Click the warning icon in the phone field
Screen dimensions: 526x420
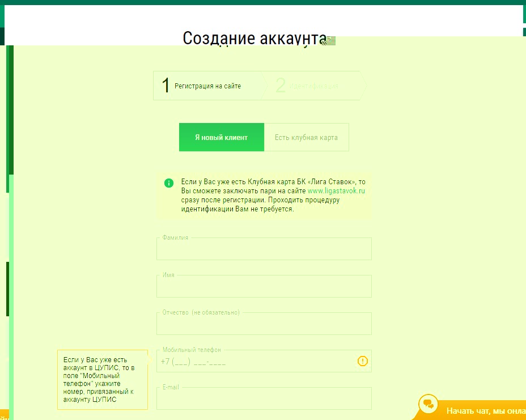[x=362, y=360]
